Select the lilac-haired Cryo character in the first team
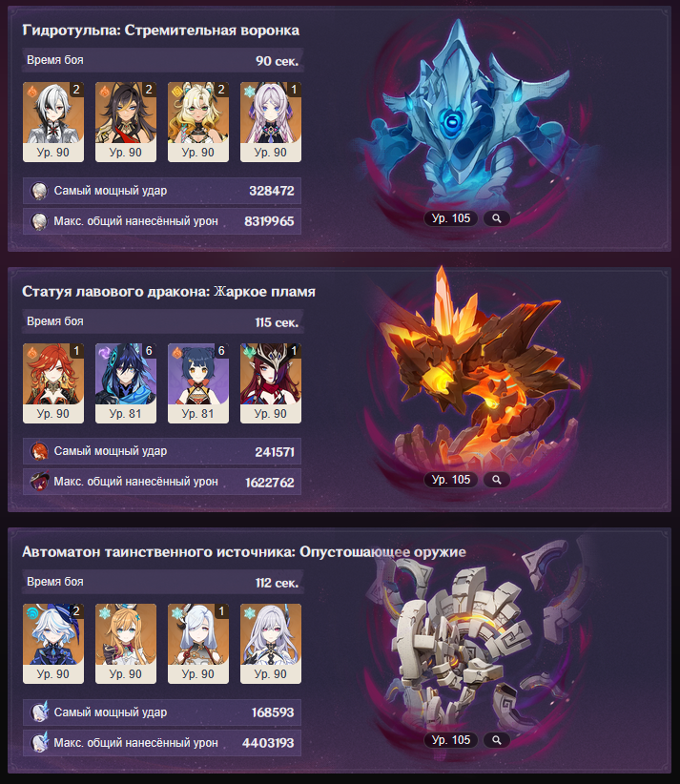Image resolution: width=680 pixels, height=784 pixels. [271, 122]
